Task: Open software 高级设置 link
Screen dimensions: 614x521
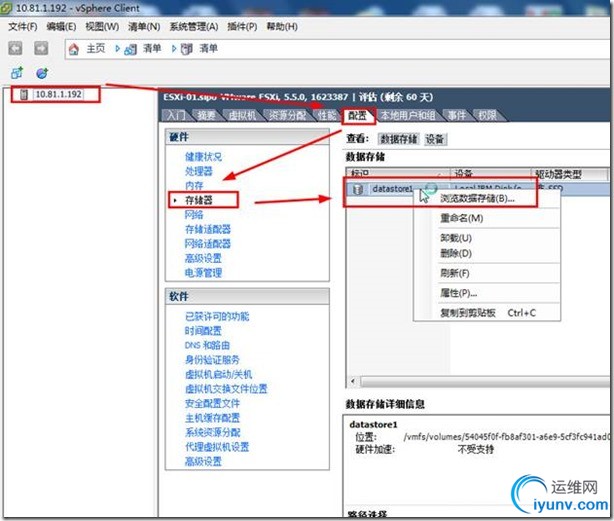Action: 203,461
